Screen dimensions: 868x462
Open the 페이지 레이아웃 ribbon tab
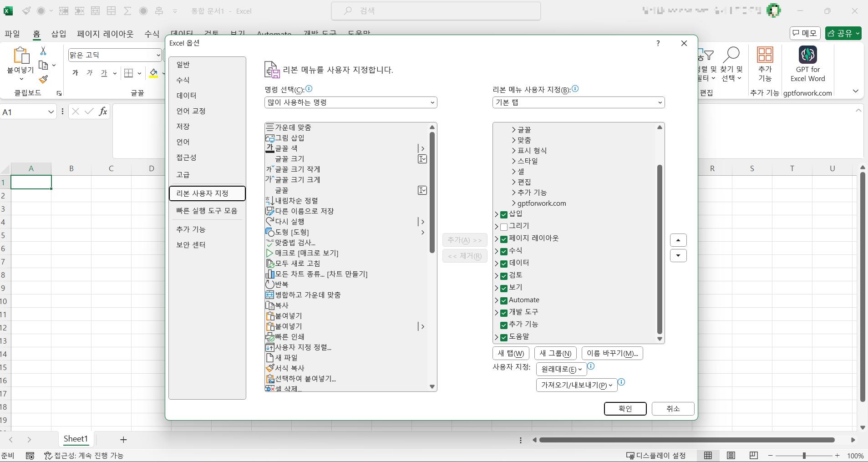click(x=105, y=34)
